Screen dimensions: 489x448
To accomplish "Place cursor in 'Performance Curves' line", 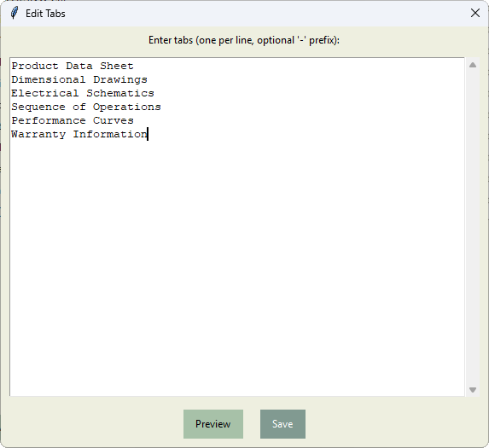I will click(x=73, y=120).
